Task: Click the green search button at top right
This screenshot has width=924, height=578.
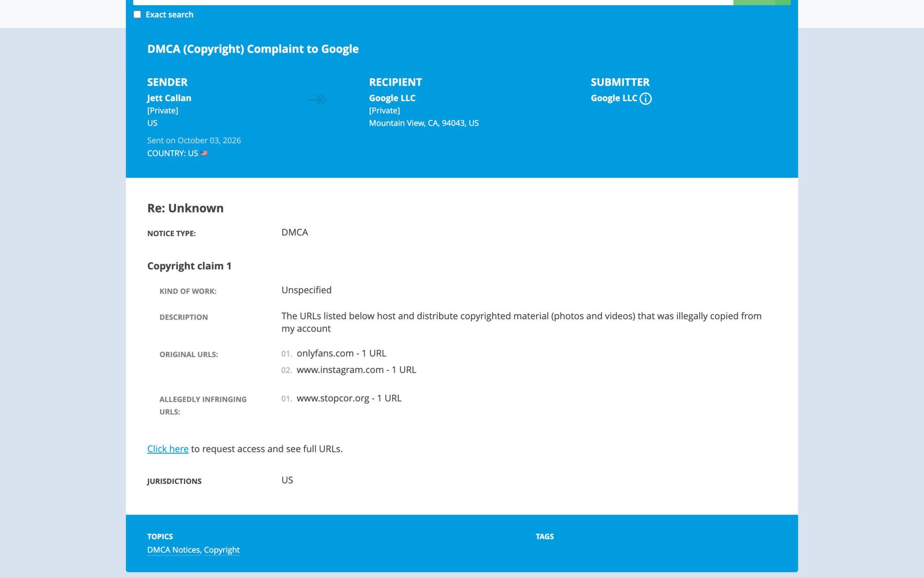Action: pyautogui.click(x=762, y=2)
